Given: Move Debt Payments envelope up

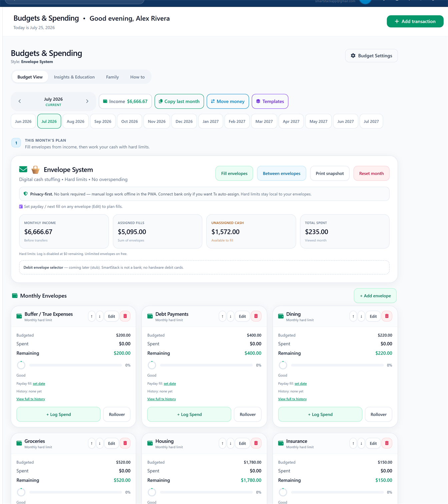Looking at the screenshot, I should tap(222, 316).
